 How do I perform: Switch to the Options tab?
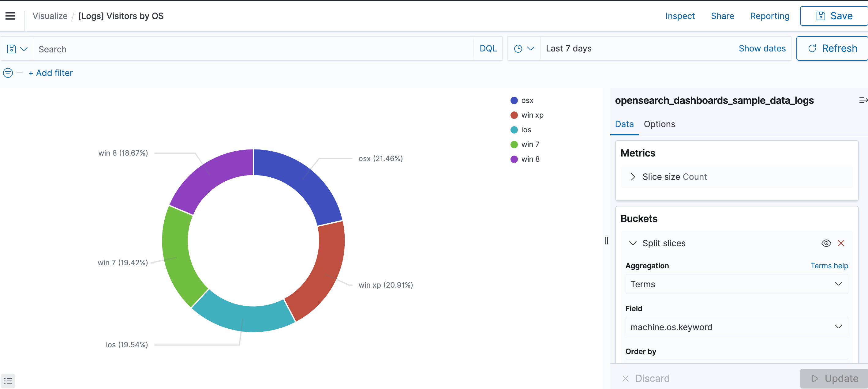tap(659, 124)
